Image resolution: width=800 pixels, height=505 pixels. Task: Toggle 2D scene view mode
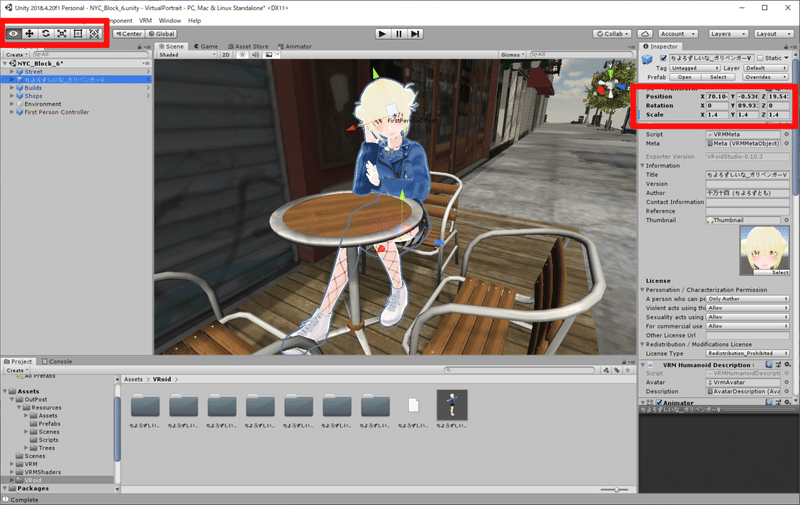click(x=226, y=55)
